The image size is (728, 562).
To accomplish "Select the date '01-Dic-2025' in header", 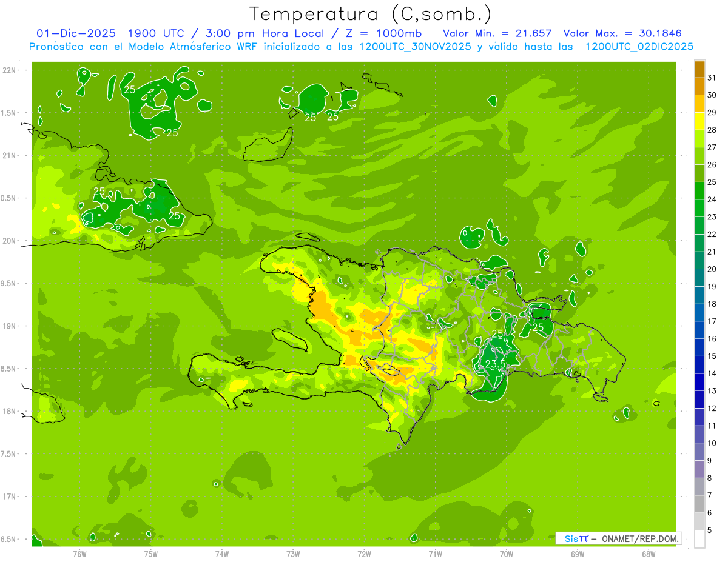I will click(x=76, y=33).
